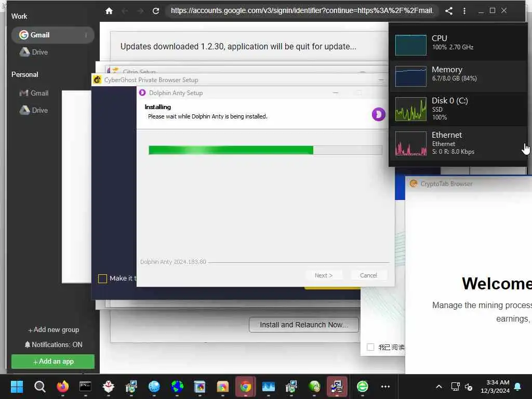Open Drive under the Work group
Image resolution: width=532 pixels, height=399 pixels.
coord(34,52)
